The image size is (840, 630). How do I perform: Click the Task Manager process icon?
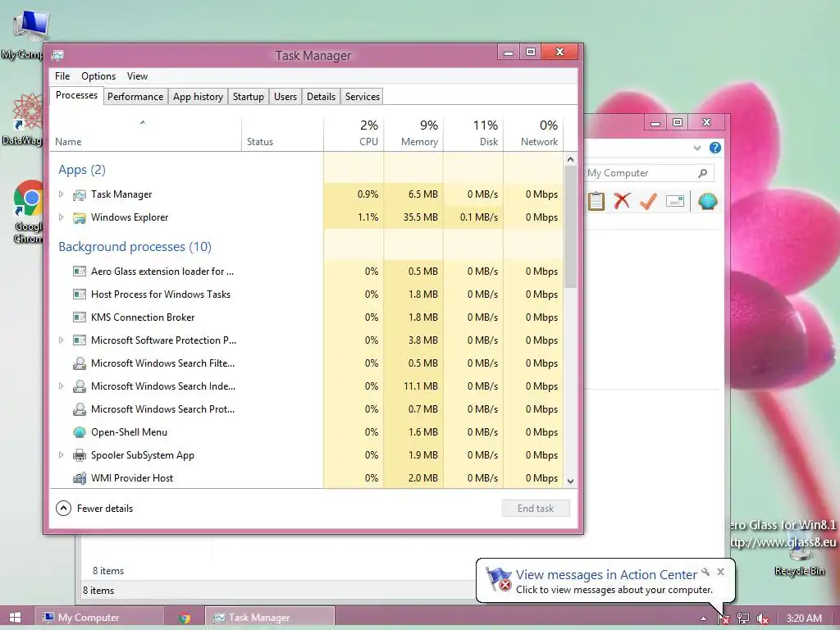[x=80, y=195]
